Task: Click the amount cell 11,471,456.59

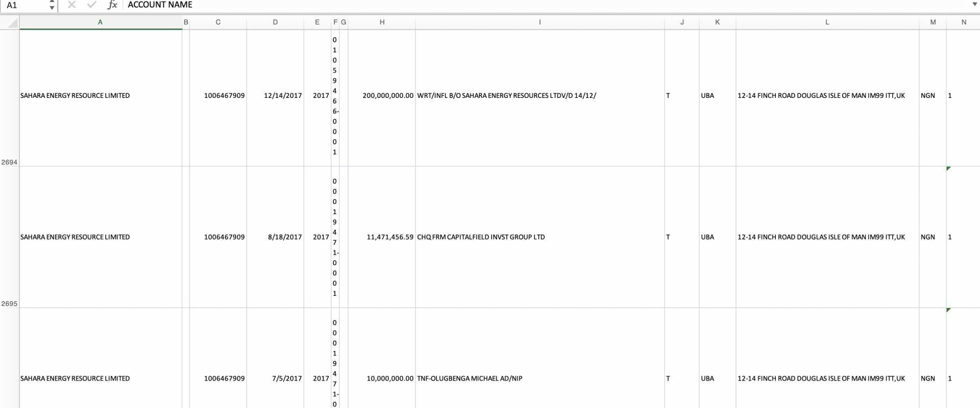Action: (382, 237)
